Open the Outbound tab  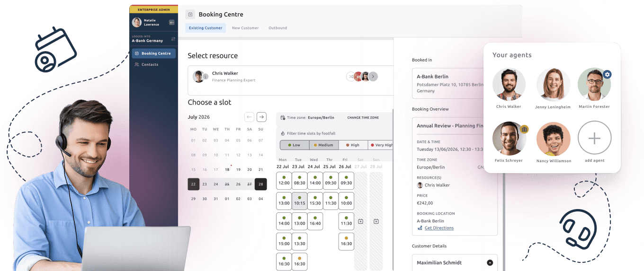tap(278, 28)
